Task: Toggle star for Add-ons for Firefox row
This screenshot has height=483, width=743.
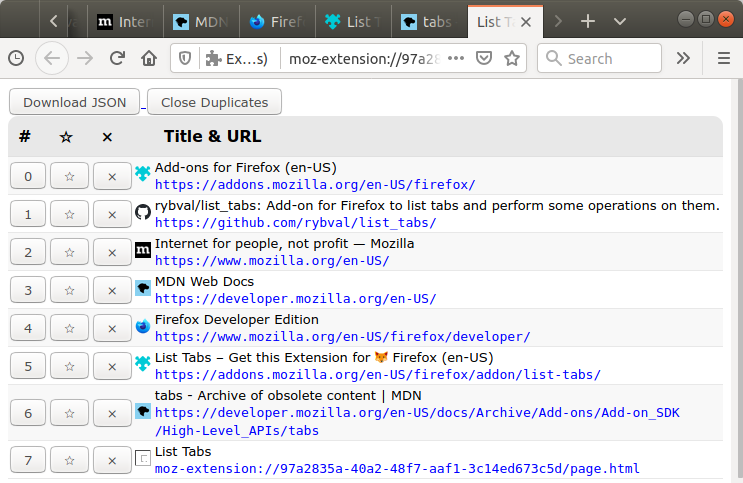Action: (69, 176)
